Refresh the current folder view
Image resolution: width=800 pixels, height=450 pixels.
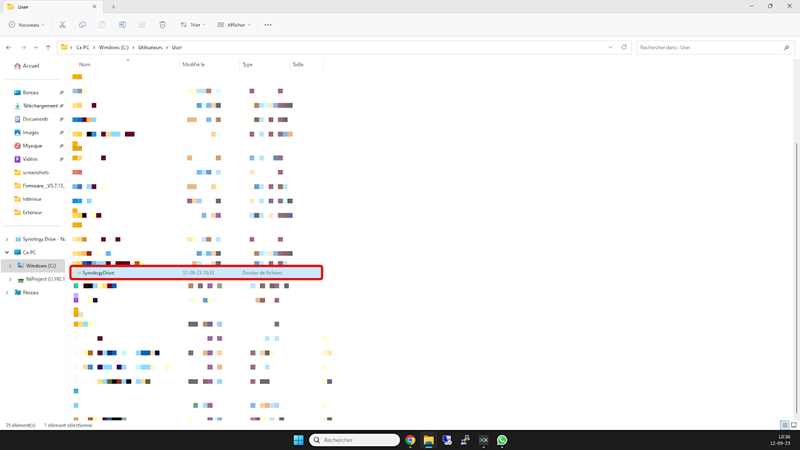(624, 47)
